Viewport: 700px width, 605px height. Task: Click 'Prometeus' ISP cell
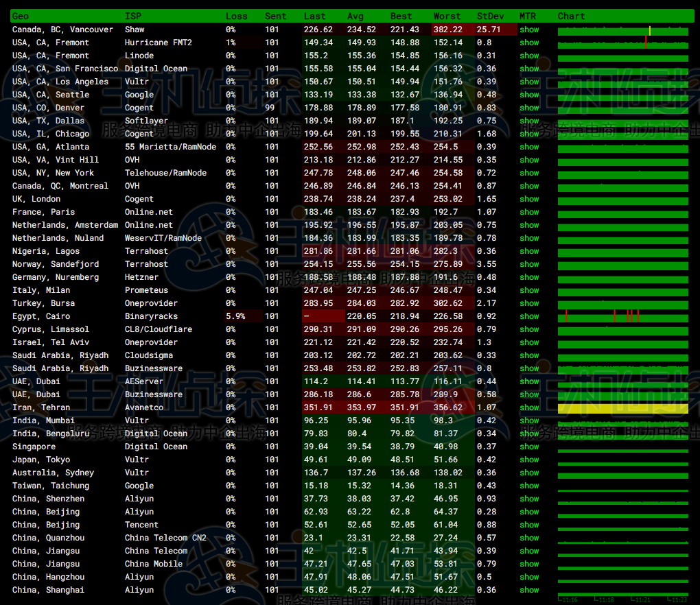pyautogui.click(x=146, y=290)
